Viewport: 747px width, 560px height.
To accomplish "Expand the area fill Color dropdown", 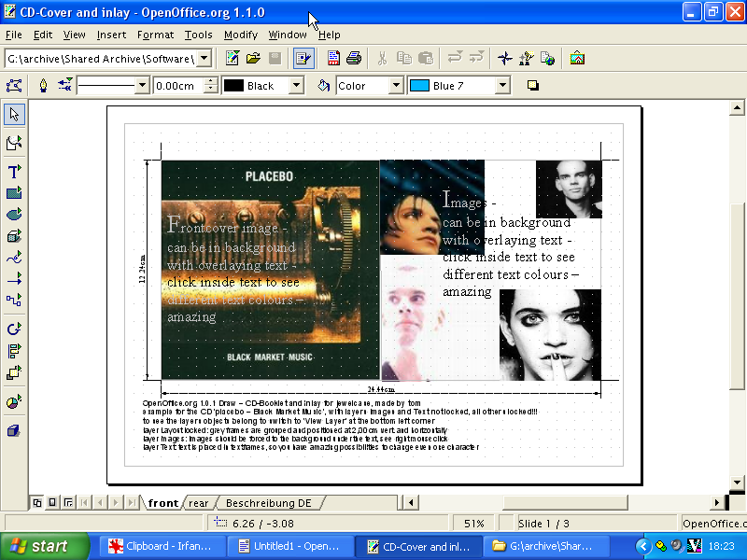I will [x=395, y=86].
